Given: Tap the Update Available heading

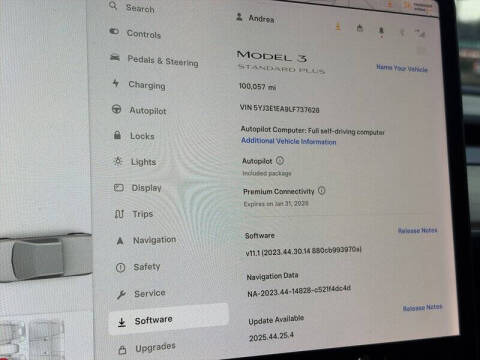Looking at the screenshot, I should pyautogui.click(x=276, y=320).
